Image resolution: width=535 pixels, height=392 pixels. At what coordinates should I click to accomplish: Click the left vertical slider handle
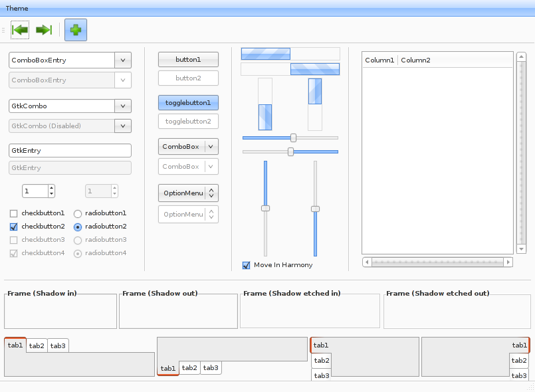point(265,208)
